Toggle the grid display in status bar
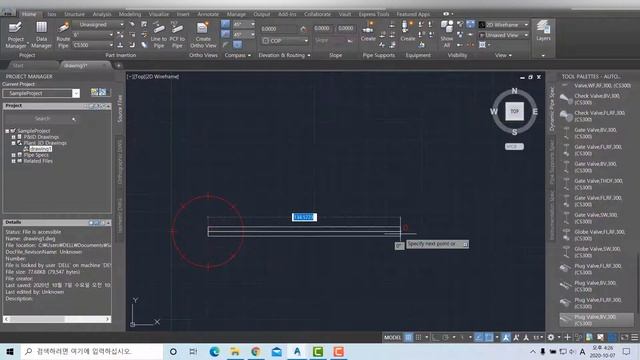This screenshot has width=640, height=360. 408,337
